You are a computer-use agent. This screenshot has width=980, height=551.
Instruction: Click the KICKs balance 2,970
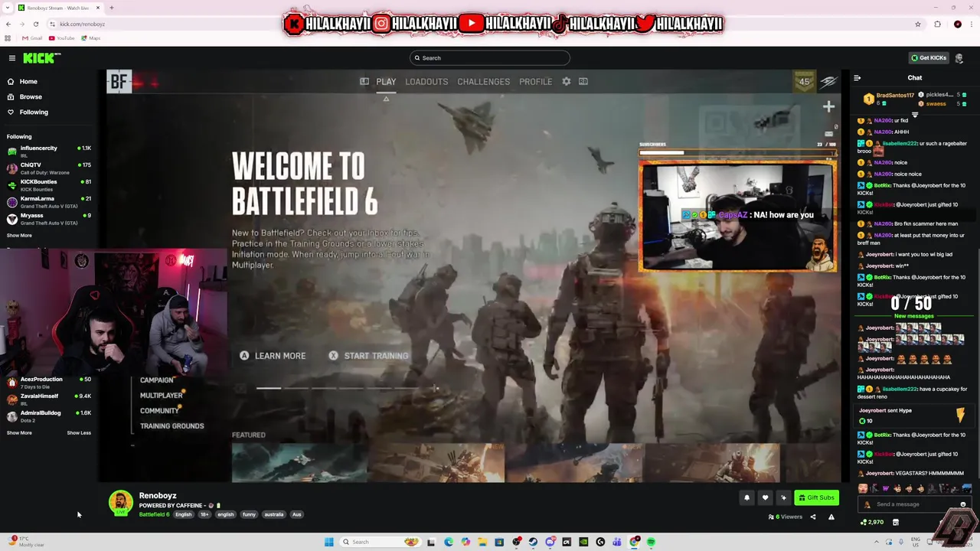872,523
